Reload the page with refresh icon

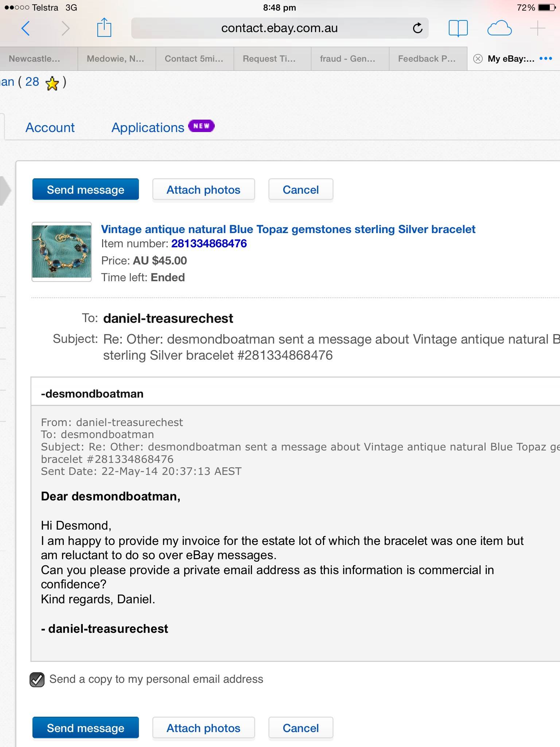pyautogui.click(x=417, y=28)
